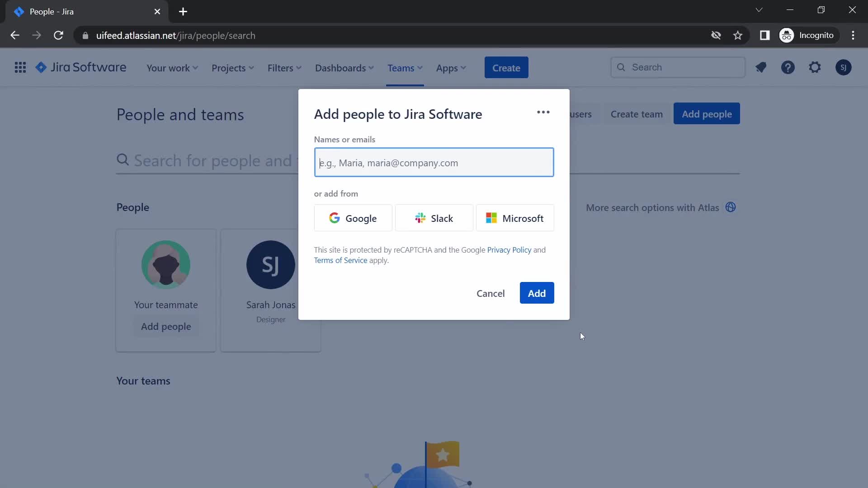
Task: Open the Terms of Service link
Action: pyautogui.click(x=340, y=260)
